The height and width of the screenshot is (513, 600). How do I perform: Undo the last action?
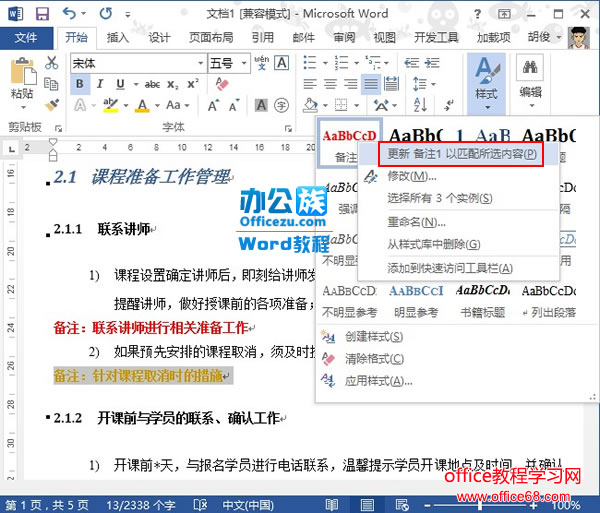coord(69,14)
